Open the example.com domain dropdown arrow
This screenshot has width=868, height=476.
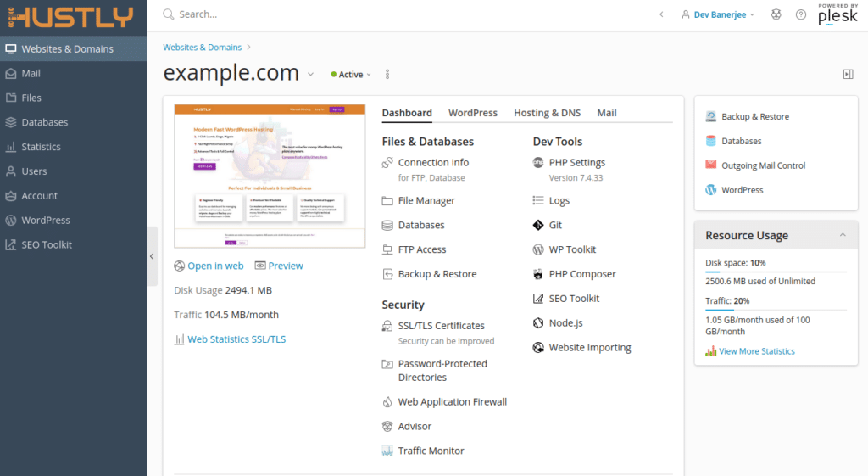310,75
